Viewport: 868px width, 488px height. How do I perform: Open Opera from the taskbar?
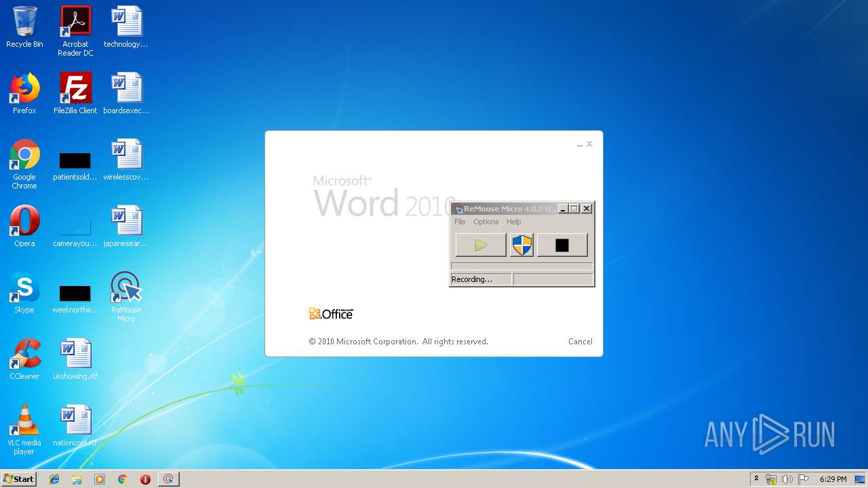coord(145,479)
